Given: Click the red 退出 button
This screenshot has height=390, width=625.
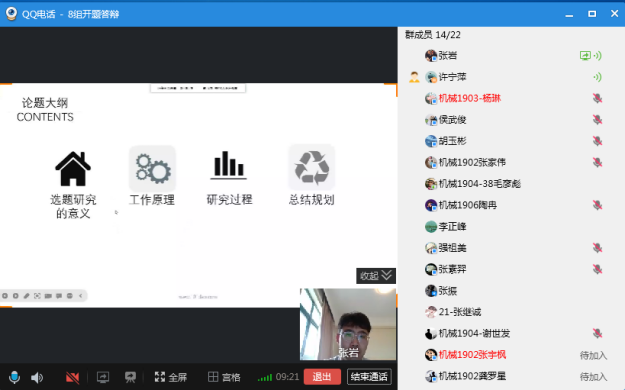Looking at the screenshot, I should (322, 377).
